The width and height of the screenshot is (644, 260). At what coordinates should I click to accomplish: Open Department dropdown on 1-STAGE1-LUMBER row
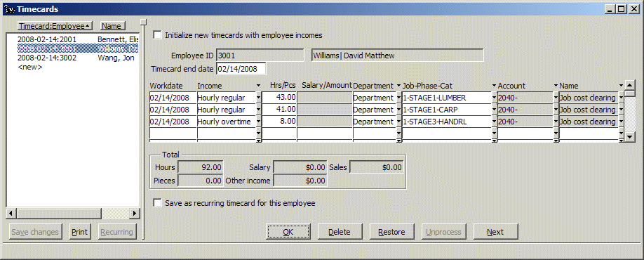[x=398, y=98]
